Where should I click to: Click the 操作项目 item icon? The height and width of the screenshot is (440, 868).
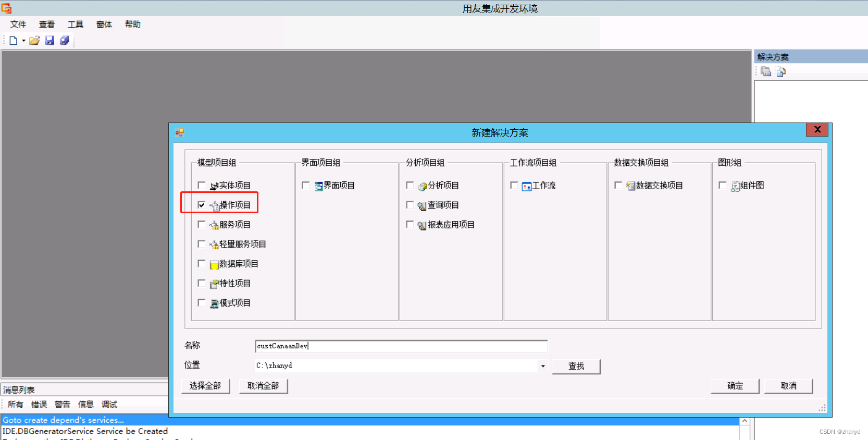pos(214,206)
